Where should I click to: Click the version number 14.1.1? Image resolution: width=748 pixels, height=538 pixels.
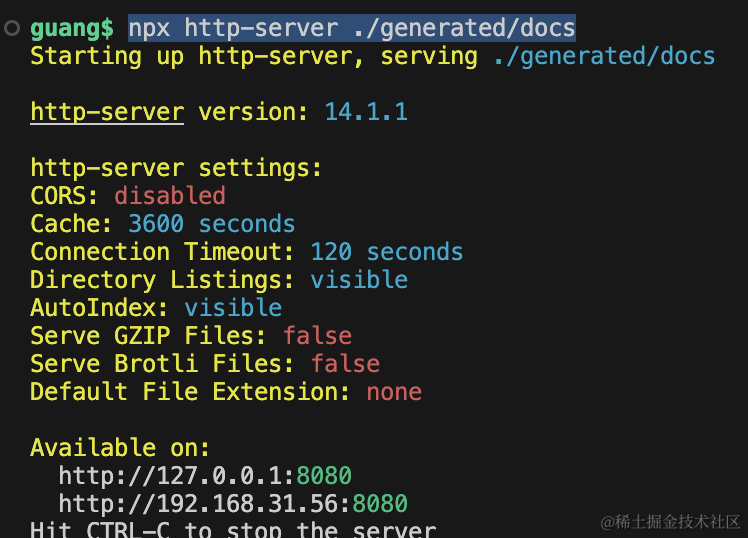click(x=365, y=112)
